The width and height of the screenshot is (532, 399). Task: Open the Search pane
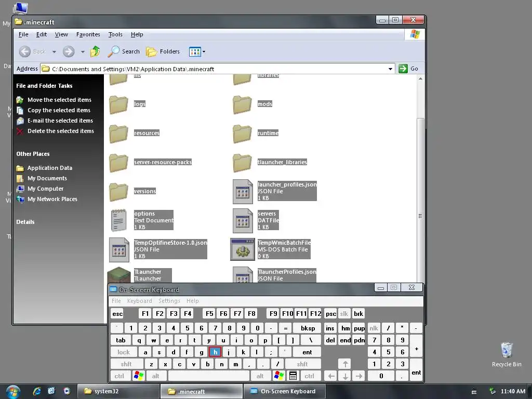[124, 51]
